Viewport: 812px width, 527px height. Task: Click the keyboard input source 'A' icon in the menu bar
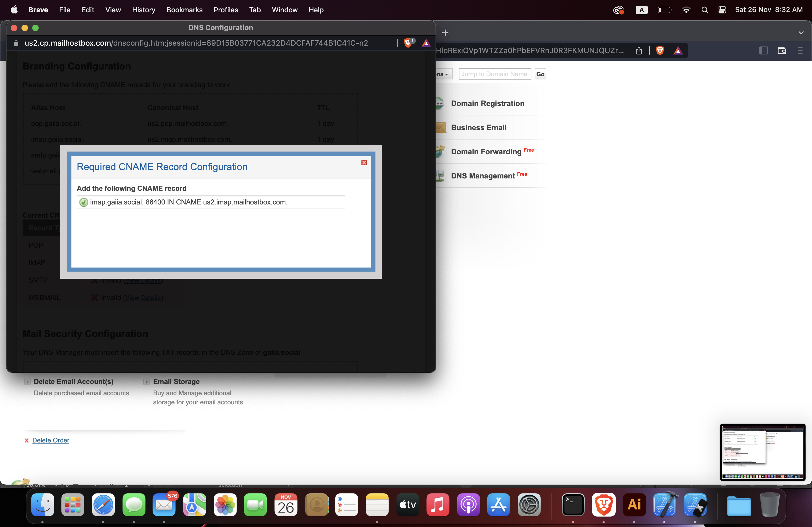click(641, 10)
